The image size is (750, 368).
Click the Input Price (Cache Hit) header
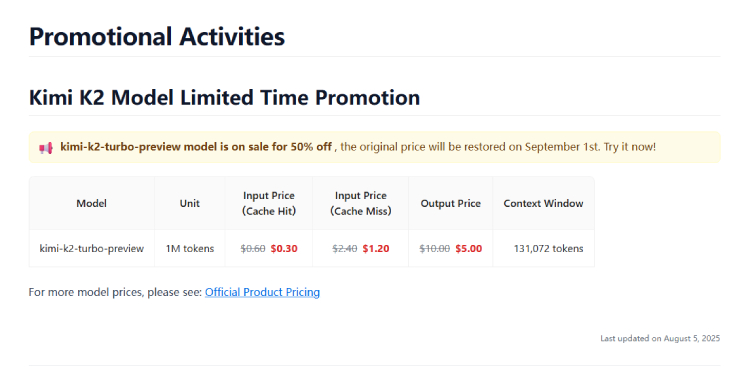pyautogui.click(x=269, y=203)
